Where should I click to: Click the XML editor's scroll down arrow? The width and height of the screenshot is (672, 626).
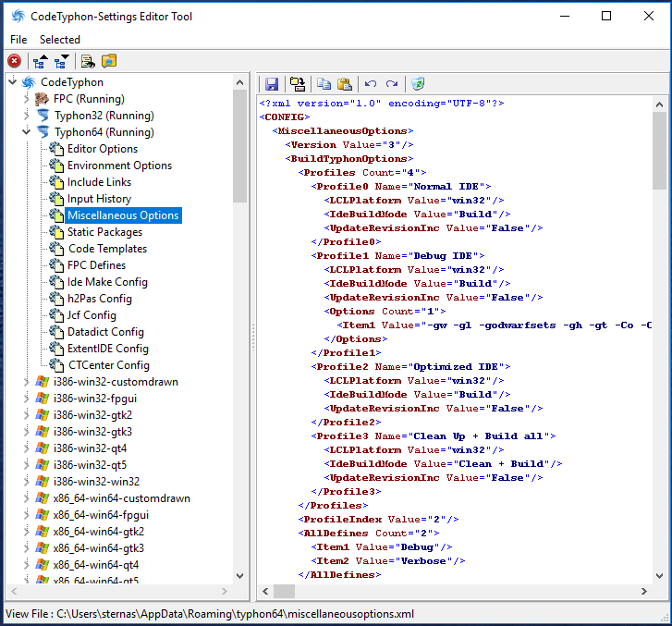point(660,576)
